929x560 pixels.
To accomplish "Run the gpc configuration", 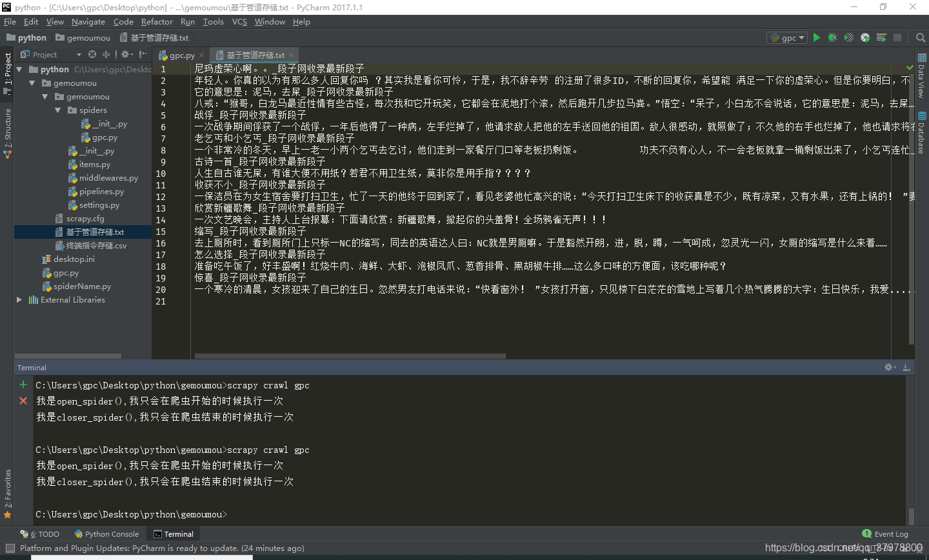I will pyautogui.click(x=817, y=37).
